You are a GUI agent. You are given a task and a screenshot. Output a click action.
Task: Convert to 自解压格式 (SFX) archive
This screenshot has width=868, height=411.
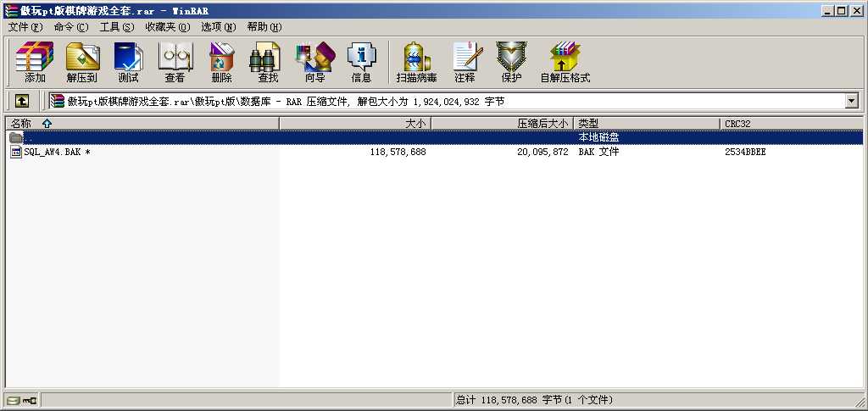tap(565, 62)
